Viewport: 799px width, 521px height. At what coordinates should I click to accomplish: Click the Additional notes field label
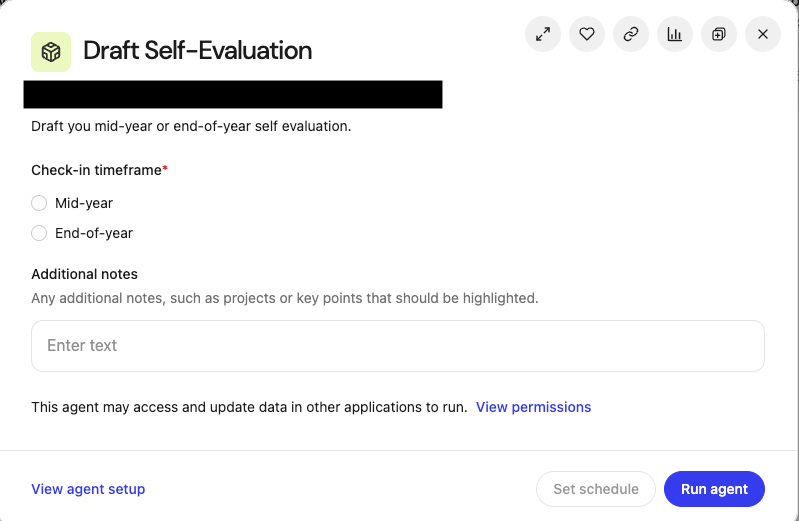point(85,274)
